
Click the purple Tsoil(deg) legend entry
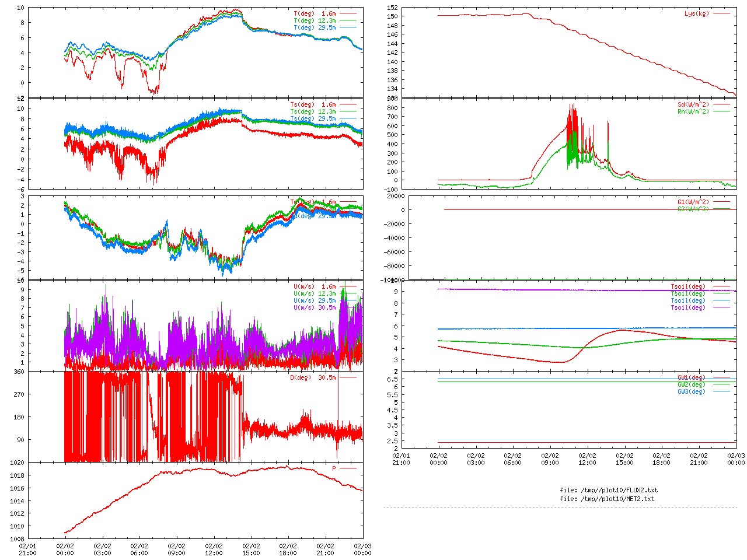687,308
